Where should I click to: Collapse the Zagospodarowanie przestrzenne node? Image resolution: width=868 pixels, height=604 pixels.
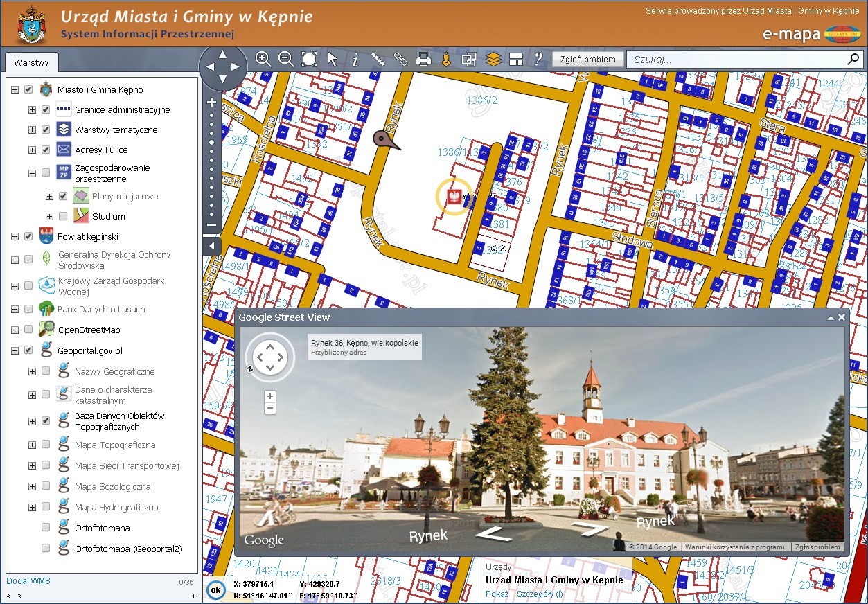(x=32, y=173)
